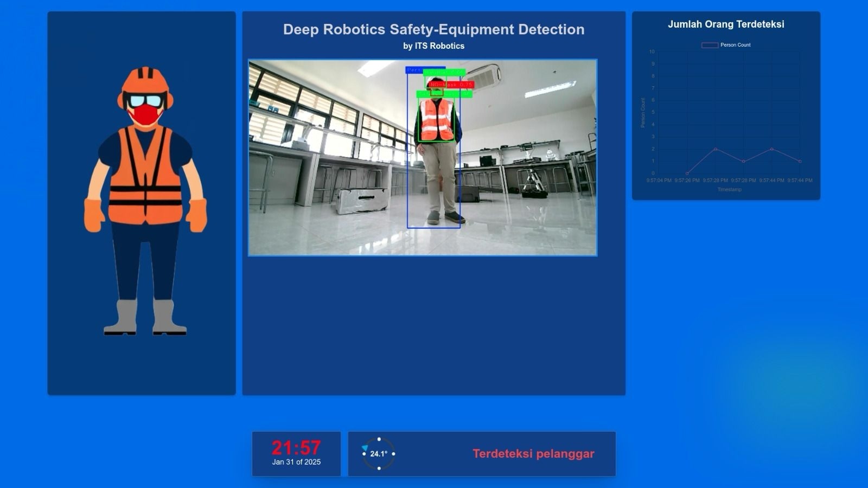Click the "Deep Robotics Safety-Equipment Detection" heading
Screen dimensions: 868x488
tap(433, 29)
